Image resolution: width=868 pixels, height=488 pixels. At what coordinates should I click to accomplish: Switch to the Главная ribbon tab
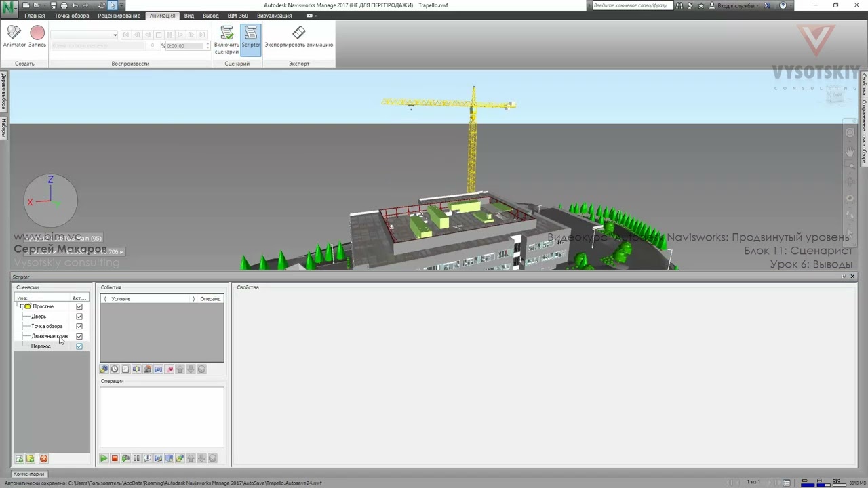pos(35,16)
